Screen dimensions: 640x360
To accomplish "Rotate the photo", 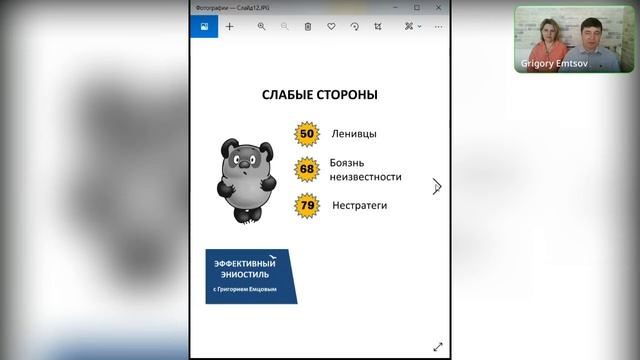I will tap(354, 27).
